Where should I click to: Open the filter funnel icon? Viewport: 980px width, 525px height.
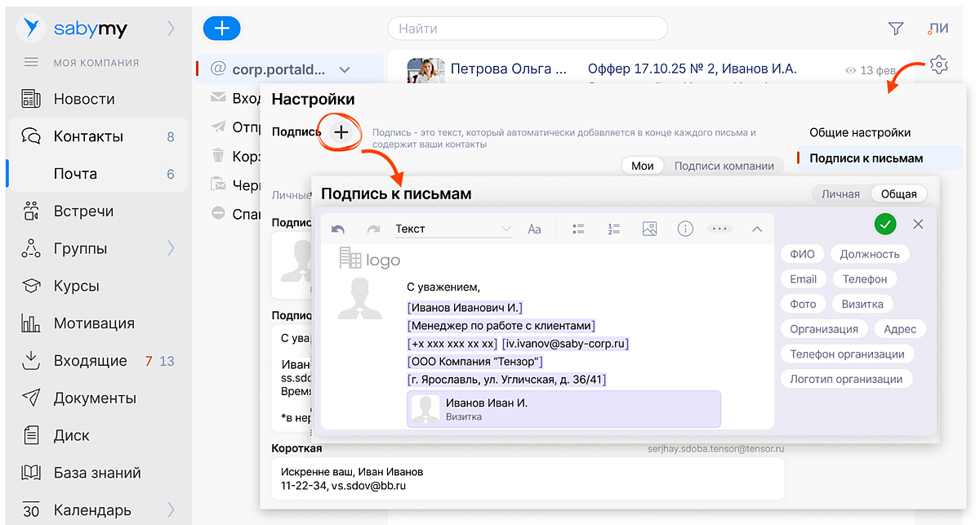click(895, 29)
